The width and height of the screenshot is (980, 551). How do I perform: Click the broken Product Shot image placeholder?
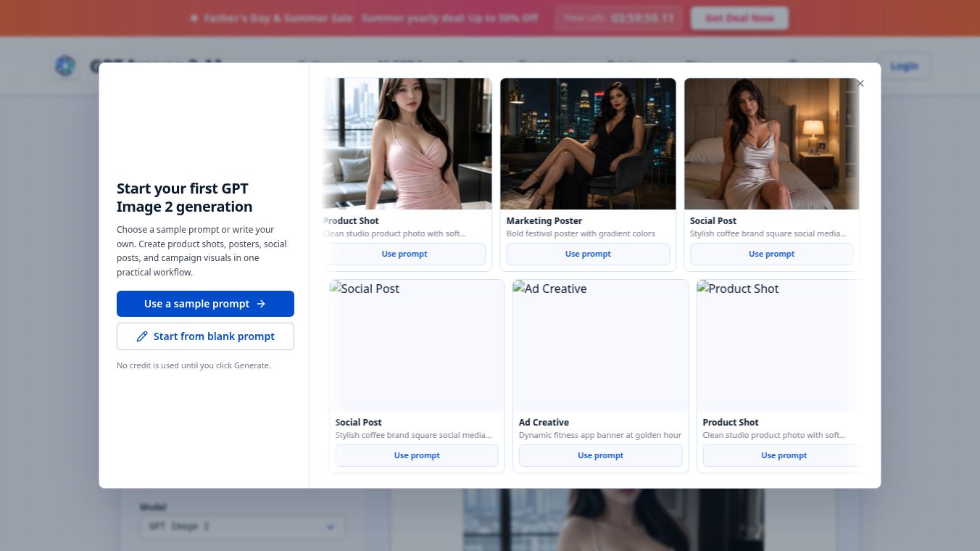779,345
